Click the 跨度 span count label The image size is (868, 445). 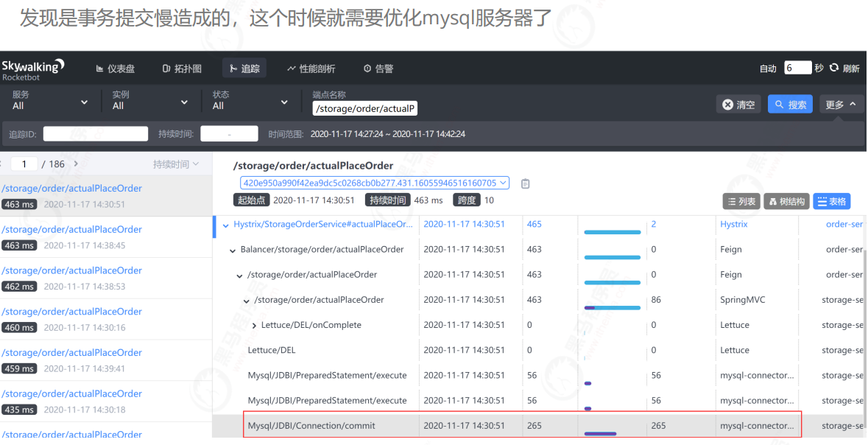[x=467, y=200]
